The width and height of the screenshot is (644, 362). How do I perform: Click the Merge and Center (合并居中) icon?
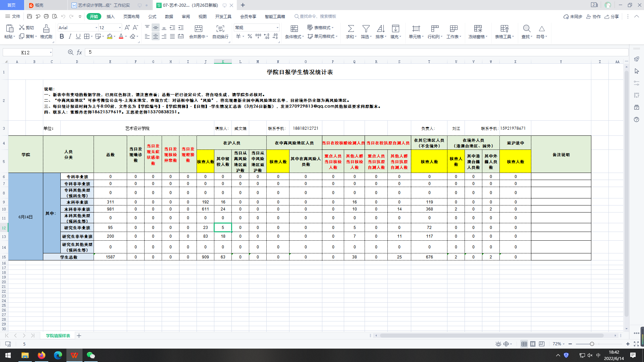(198, 29)
